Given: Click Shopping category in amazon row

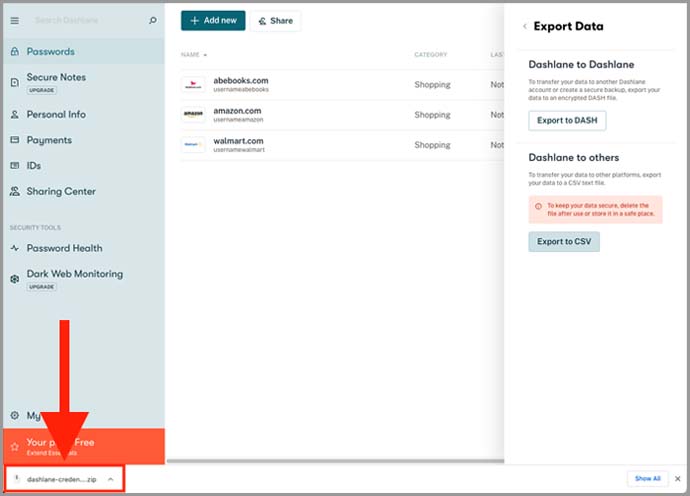Looking at the screenshot, I should click(x=432, y=115).
